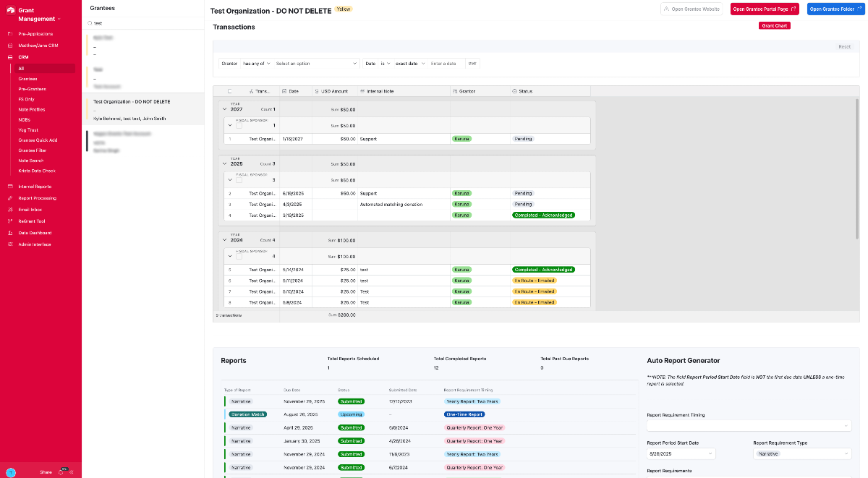Click the Grant Management app logo icon
The image size is (868, 478).
(x=10, y=10)
